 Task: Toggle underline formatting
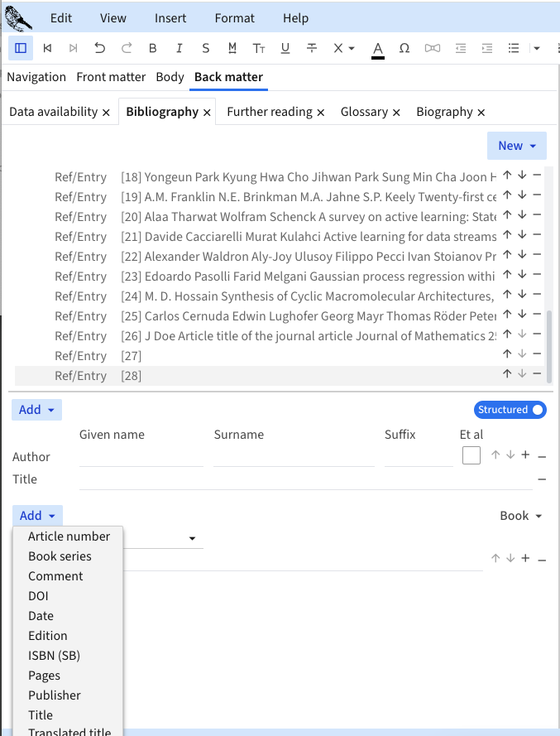(285, 48)
